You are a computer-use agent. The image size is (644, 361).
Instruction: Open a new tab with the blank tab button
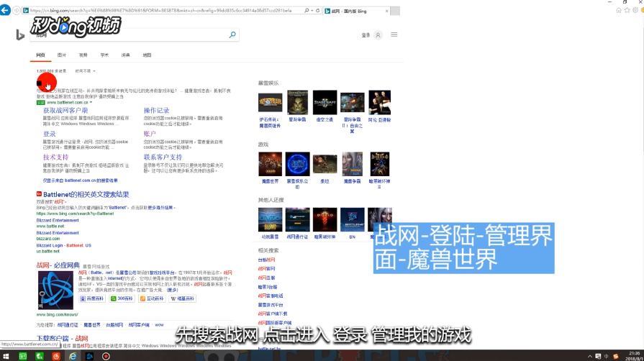pos(395,11)
